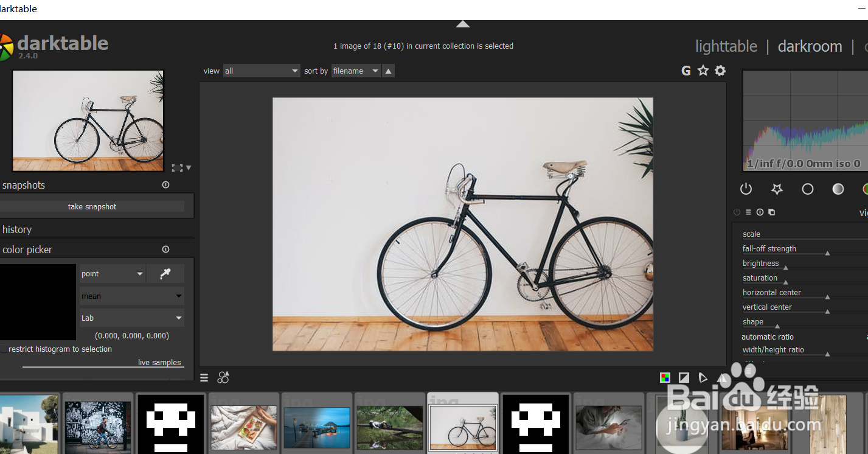Viewport: 868px width, 454px height.
Task: Adjust the saturation slider
Action: point(805,278)
